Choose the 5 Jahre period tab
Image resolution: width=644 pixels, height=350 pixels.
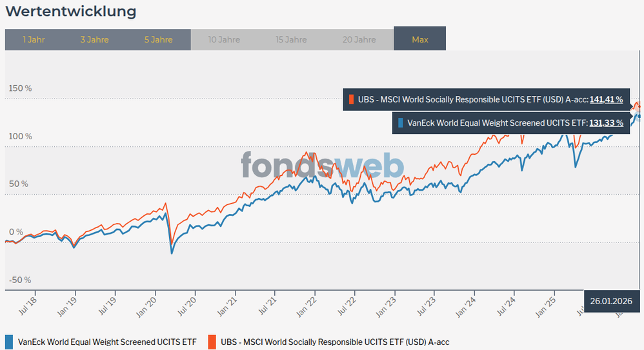tap(159, 40)
